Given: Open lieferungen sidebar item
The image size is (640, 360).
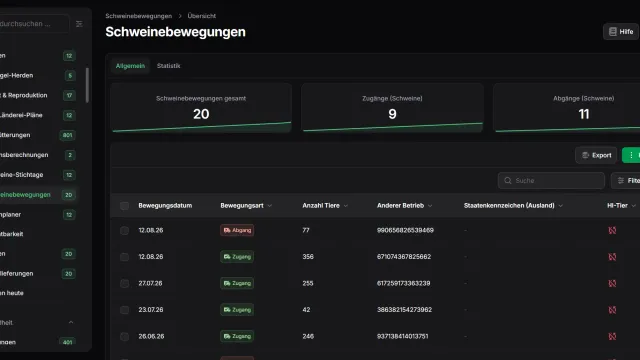Looking at the screenshot, I should [x=38, y=273].
